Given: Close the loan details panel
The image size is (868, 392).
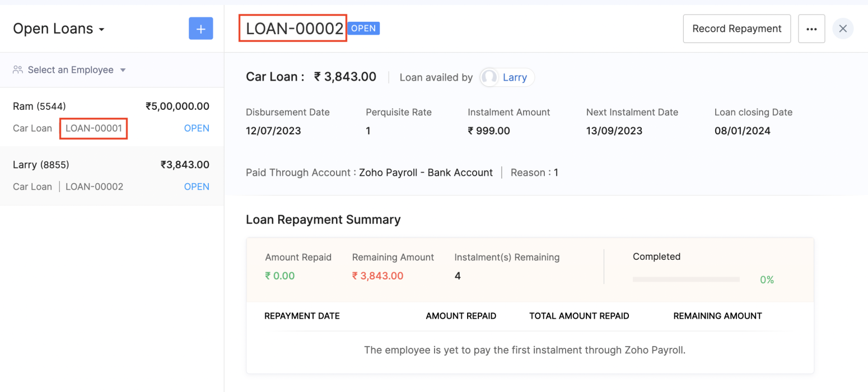Looking at the screenshot, I should [843, 29].
